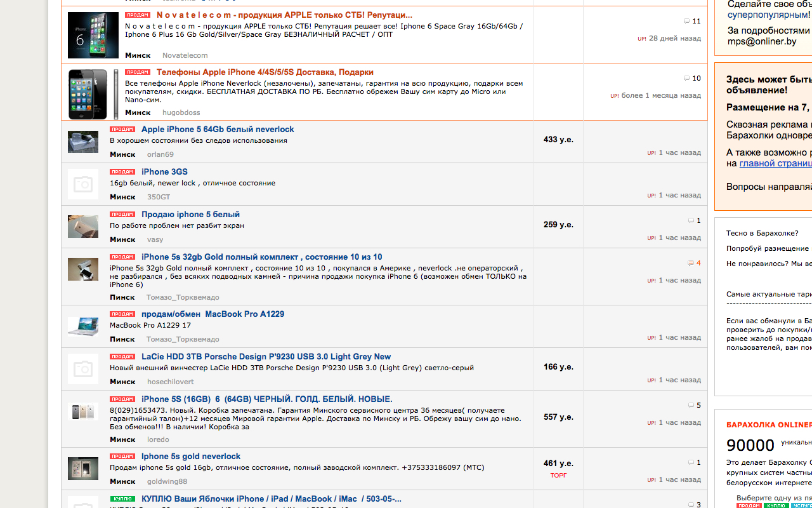Viewport: 812px width, 508px height.
Task: Open the Novatelecom APPLE ad title
Action: point(284,15)
